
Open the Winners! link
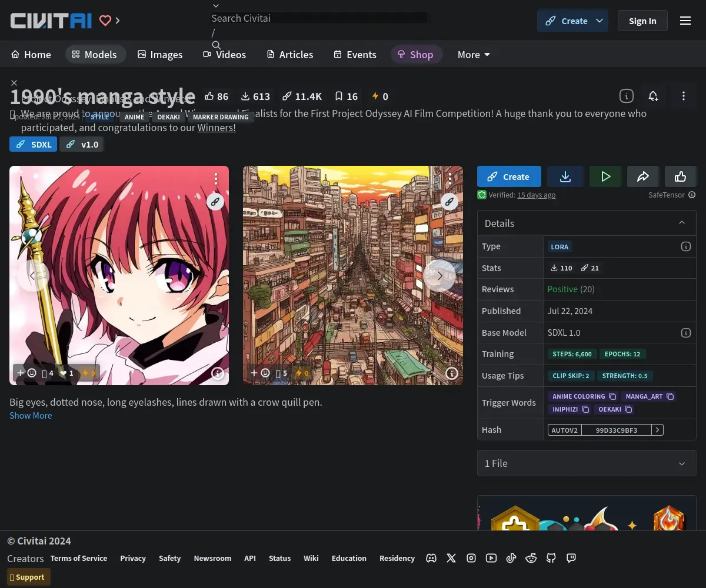[217, 127]
